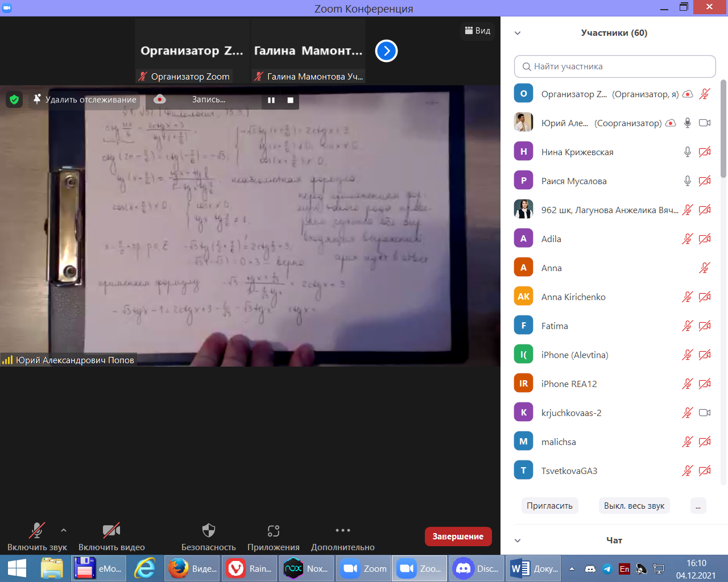Click the participants list scrollbar
The image size is (728, 582).
point(723,128)
